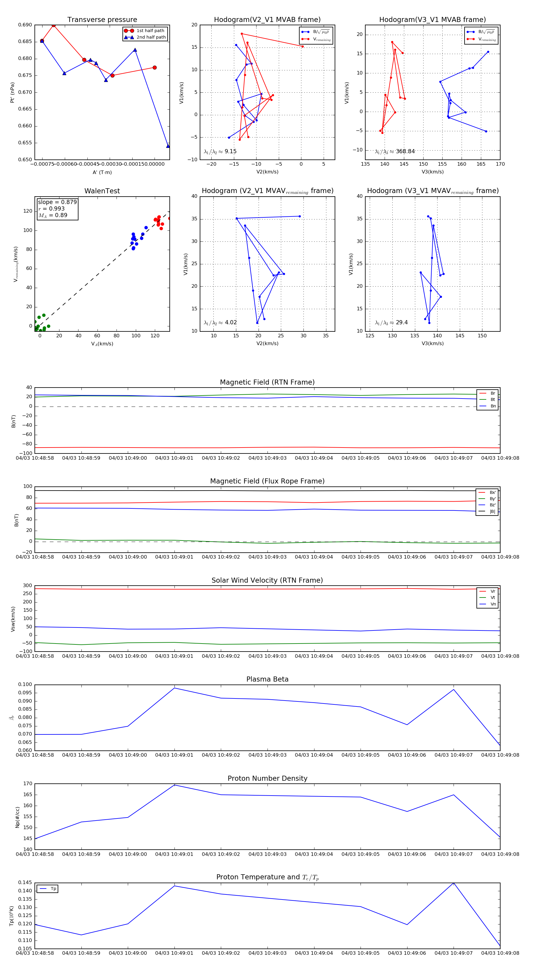Click the 'Plasma Beta' plot title
The image size is (535, 980).
pyautogui.click(x=267, y=679)
